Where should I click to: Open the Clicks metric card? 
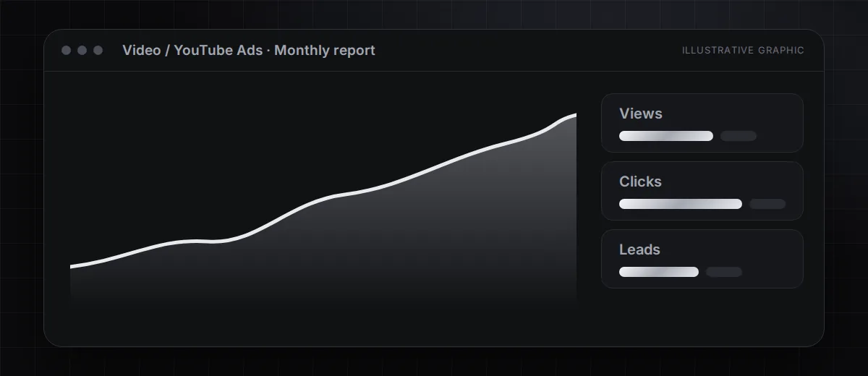[702, 191]
